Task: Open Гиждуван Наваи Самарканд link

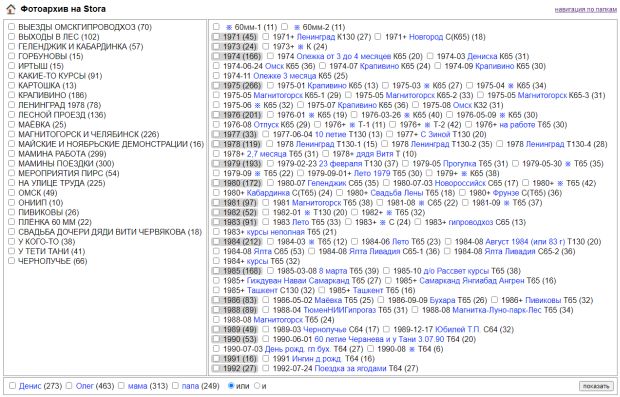Action: 298,281
